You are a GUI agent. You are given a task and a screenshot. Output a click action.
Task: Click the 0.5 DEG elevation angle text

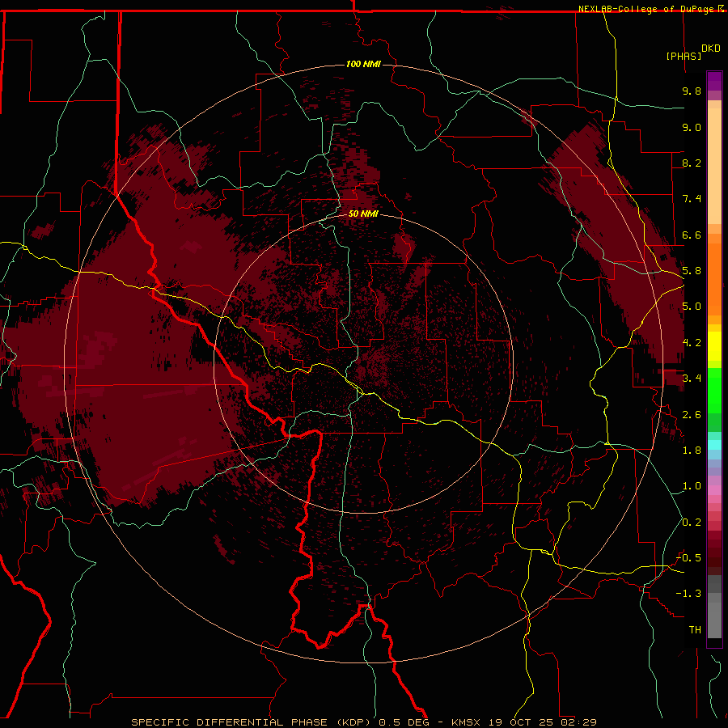pos(404,722)
